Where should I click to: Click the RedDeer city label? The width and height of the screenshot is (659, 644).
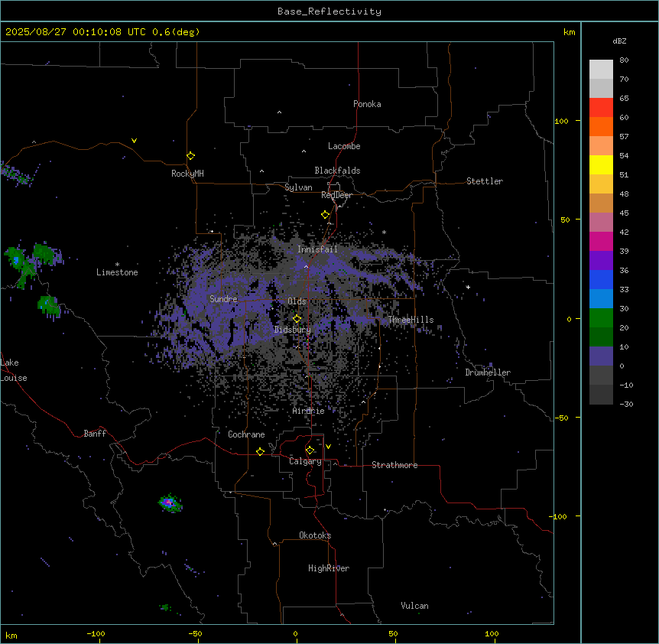click(x=336, y=195)
